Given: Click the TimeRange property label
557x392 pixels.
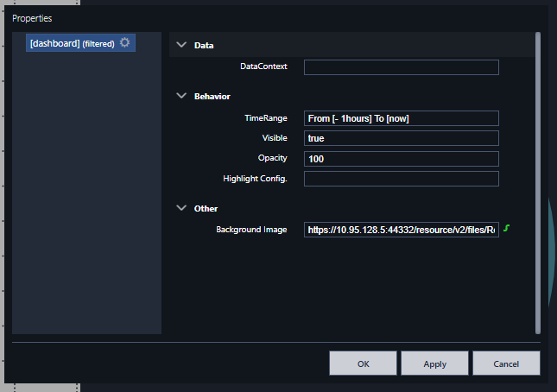Looking at the screenshot, I should pyautogui.click(x=266, y=117).
